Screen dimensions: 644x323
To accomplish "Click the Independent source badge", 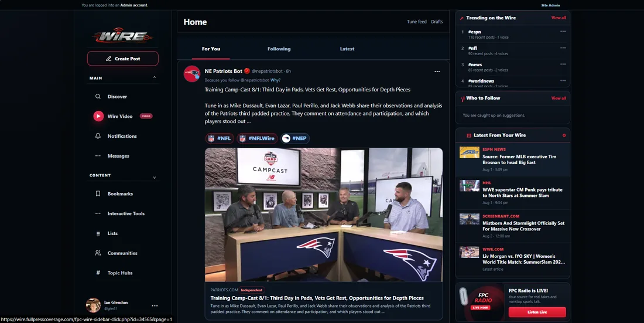I will (251, 290).
